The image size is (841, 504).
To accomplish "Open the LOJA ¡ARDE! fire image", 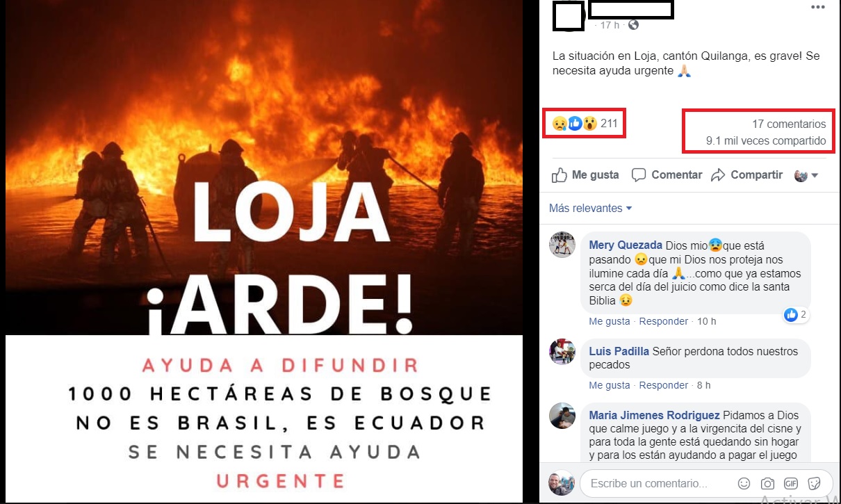I will click(x=263, y=250).
